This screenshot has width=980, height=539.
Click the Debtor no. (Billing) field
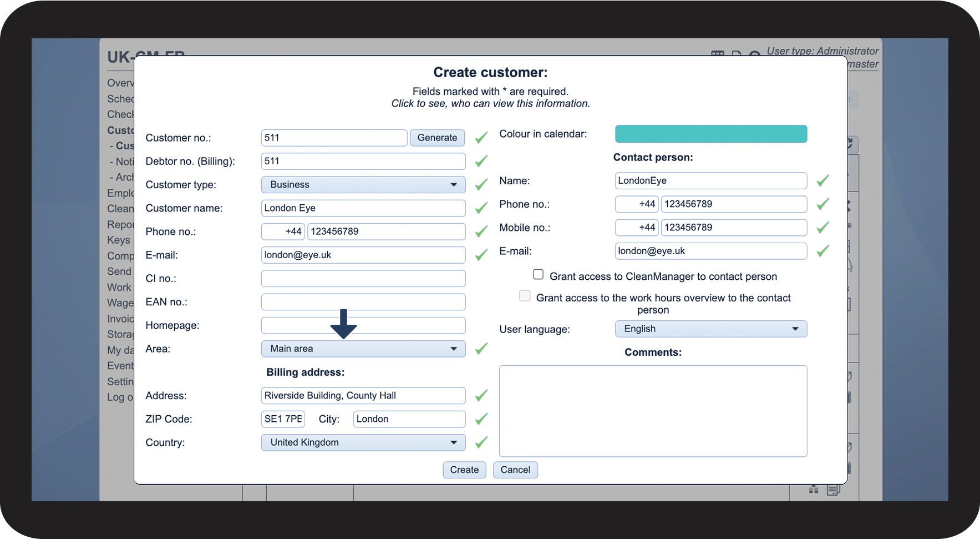point(363,161)
